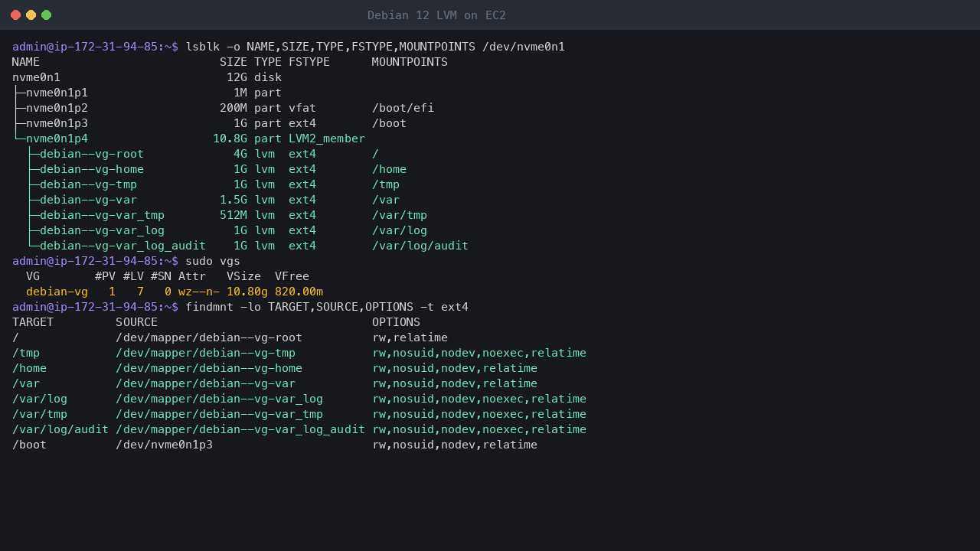Click the vfat filesystem type
Viewport: 980px width, 551px height.
302,108
